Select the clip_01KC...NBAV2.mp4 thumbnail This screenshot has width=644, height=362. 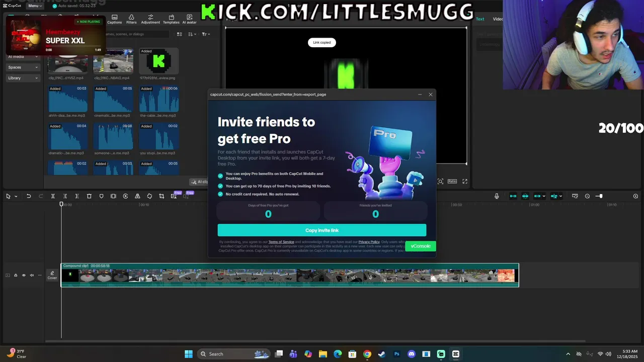pos(113,61)
